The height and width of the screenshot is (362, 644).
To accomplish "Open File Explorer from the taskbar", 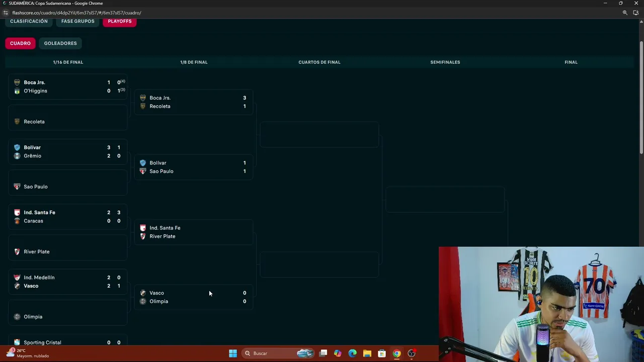I will 367,353.
